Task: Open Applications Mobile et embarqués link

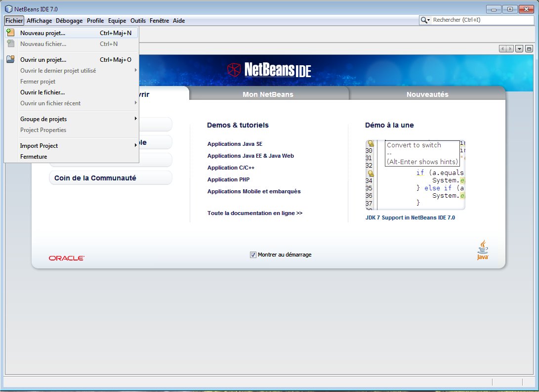Action: pyautogui.click(x=253, y=191)
